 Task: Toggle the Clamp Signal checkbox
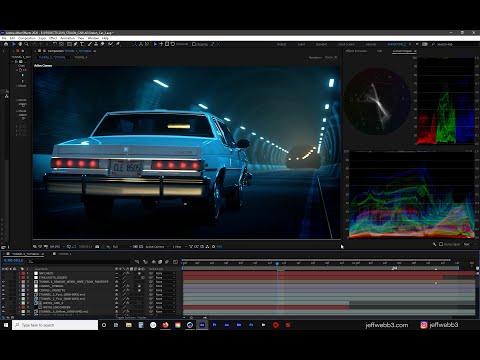click(441, 244)
